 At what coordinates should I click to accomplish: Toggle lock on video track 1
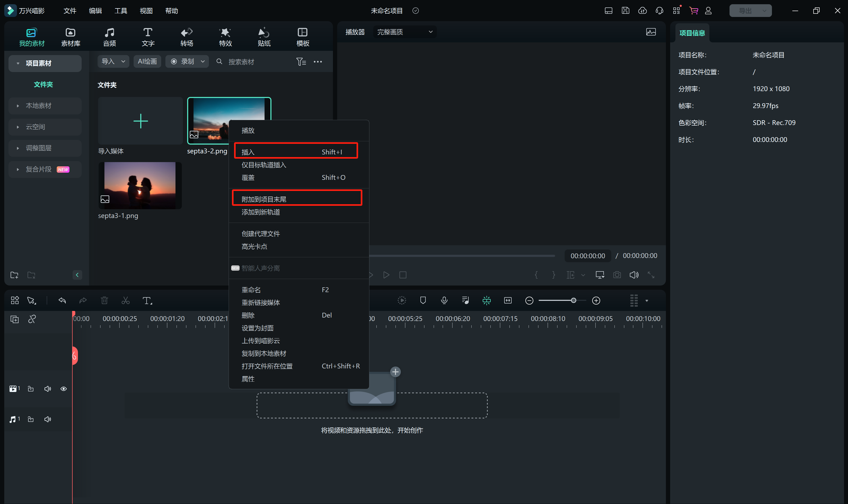click(x=30, y=389)
